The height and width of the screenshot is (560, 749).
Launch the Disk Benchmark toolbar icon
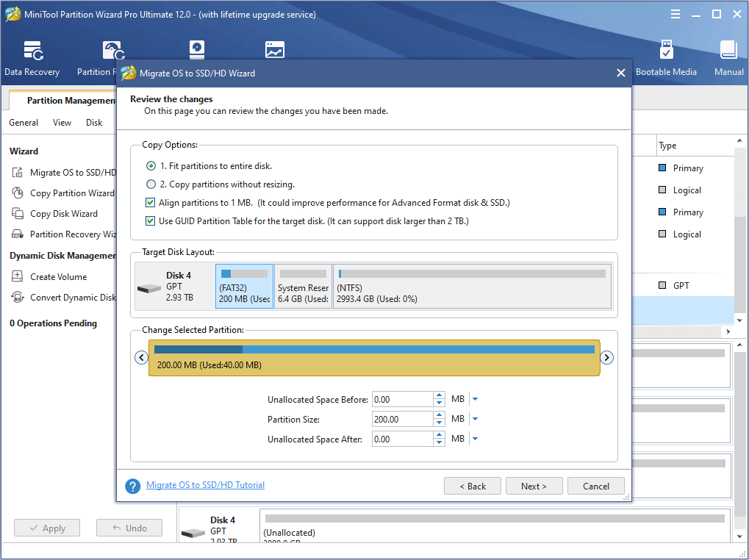(197, 50)
